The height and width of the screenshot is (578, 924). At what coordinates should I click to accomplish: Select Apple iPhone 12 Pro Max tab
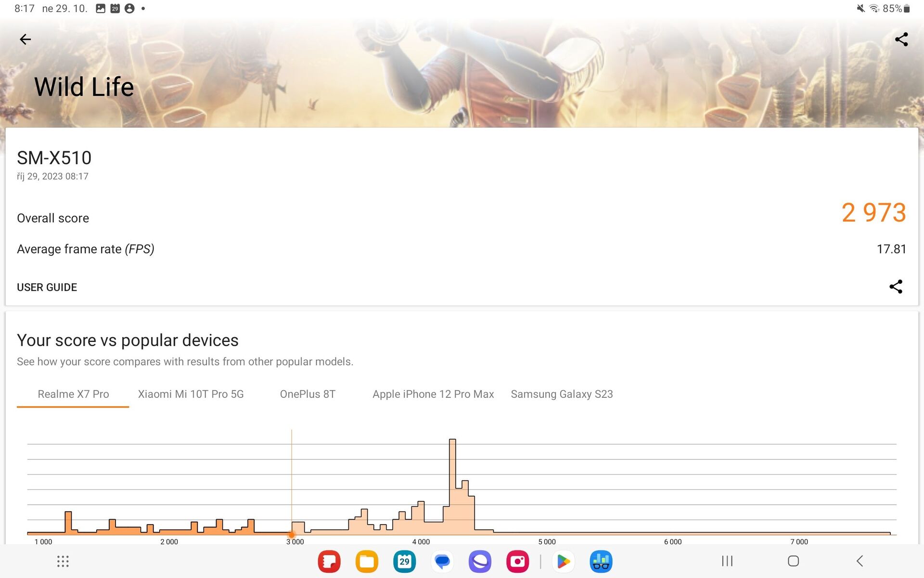(x=433, y=394)
